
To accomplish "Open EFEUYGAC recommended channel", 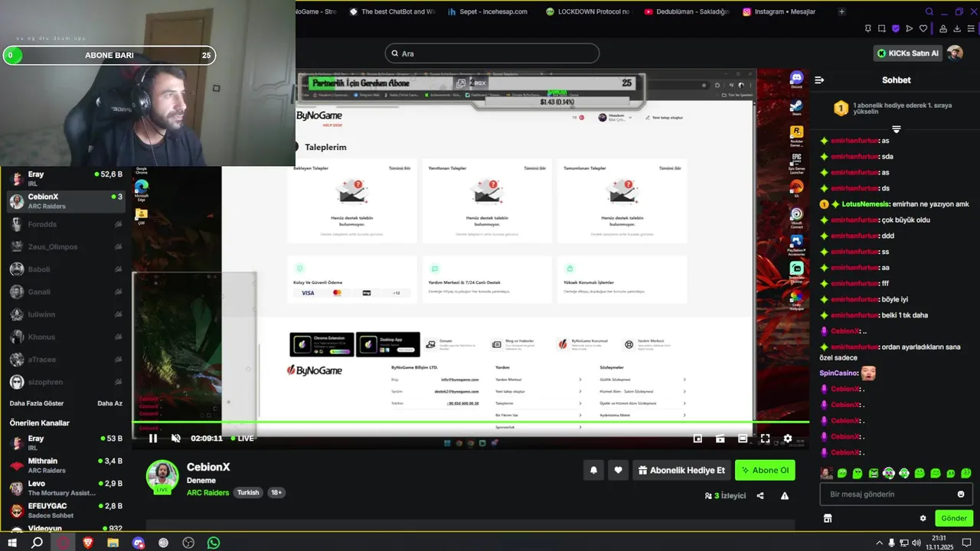I will click(66, 510).
